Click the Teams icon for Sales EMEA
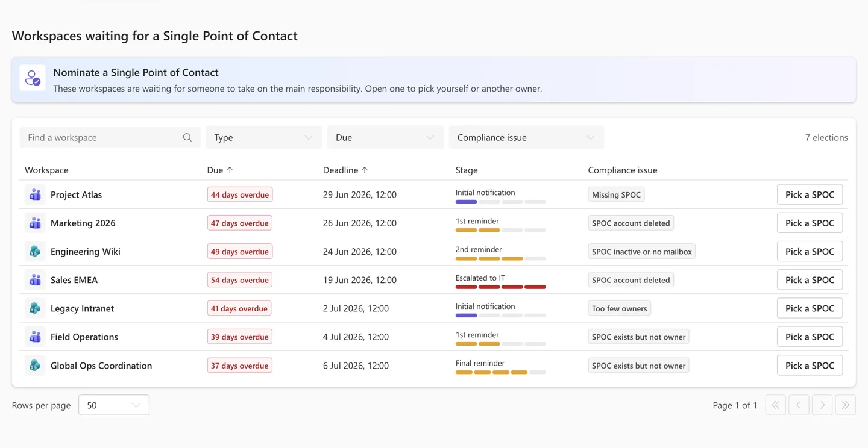The image size is (868, 448). pyautogui.click(x=35, y=280)
